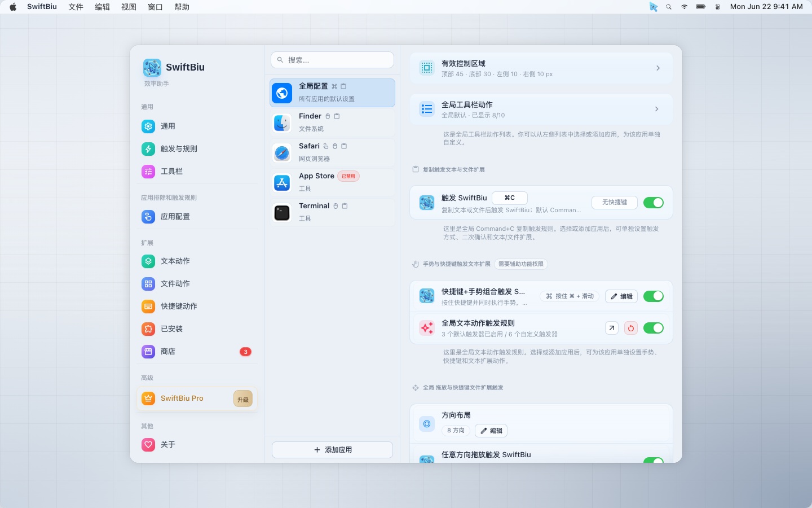Toggle the 全局文本动作触发规则 switch

[x=654, y=328]
